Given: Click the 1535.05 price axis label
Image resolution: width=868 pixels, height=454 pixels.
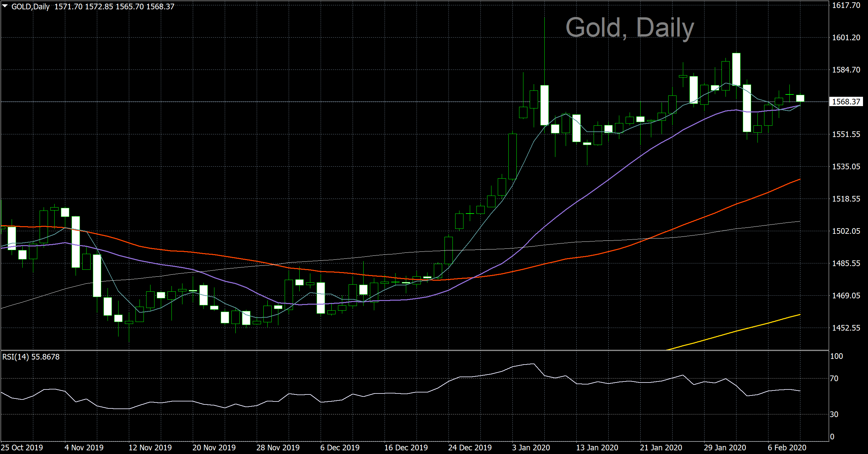Looking at the screenshot, I should [x=846, y=167].
